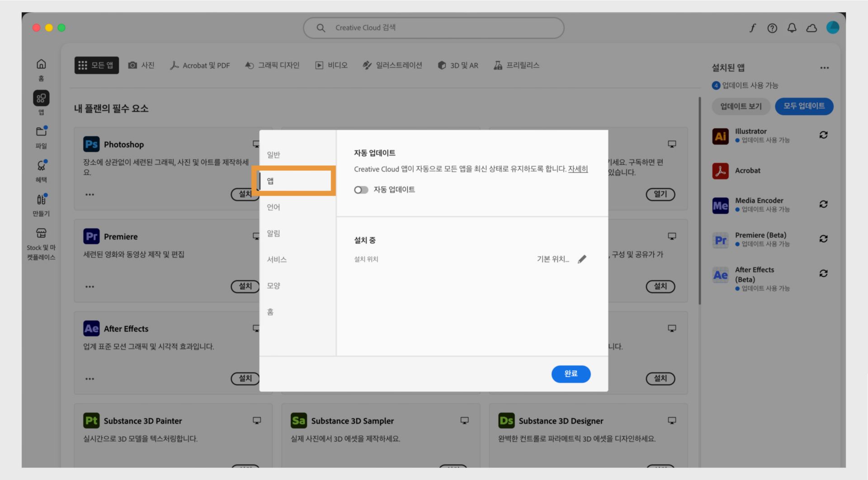
Task: Open the help question mark icon
Action: [772, 28]
